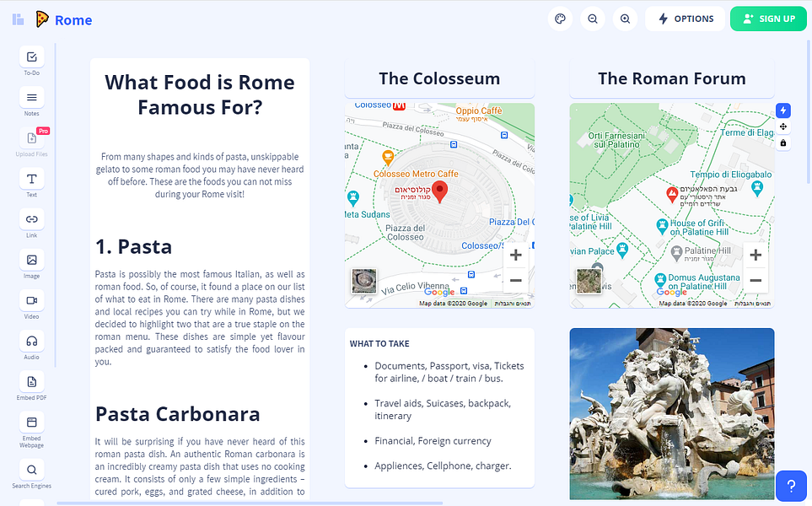Image resolution: width=812 pixels, height=506 pixels.
Task: Open the Embed PDF tool
Action: 31,382
